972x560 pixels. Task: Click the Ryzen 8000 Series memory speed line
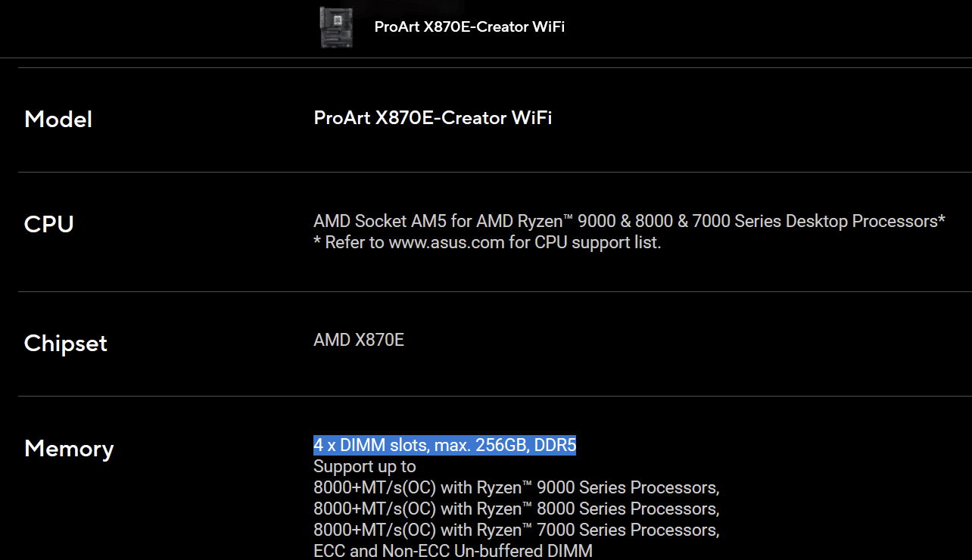[516, 509]
